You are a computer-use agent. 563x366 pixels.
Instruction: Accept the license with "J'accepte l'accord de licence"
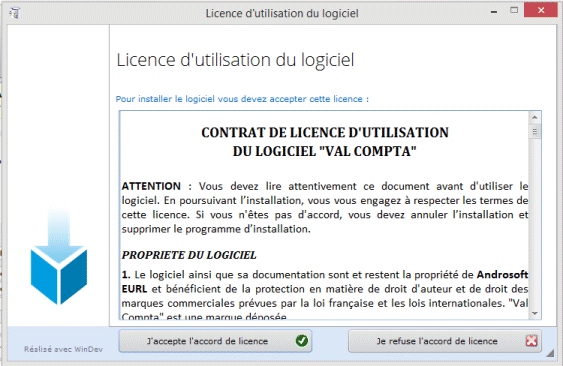215,341
